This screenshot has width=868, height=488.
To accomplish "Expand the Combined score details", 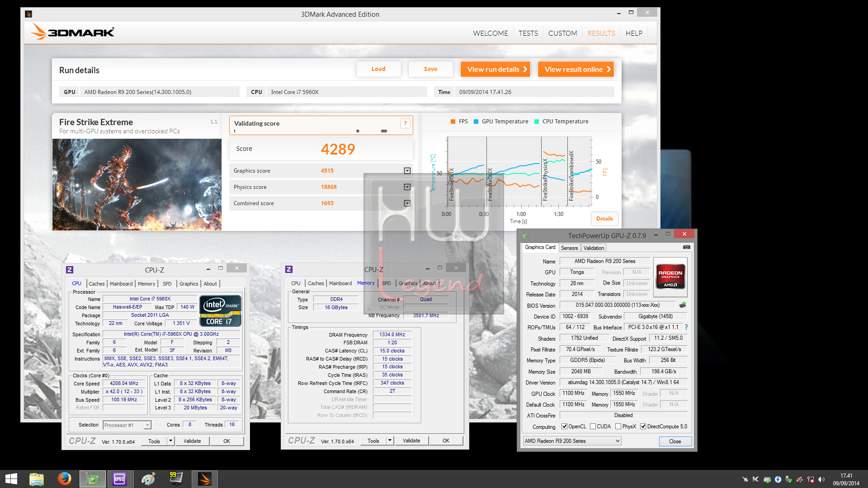I will click(407, 203).
